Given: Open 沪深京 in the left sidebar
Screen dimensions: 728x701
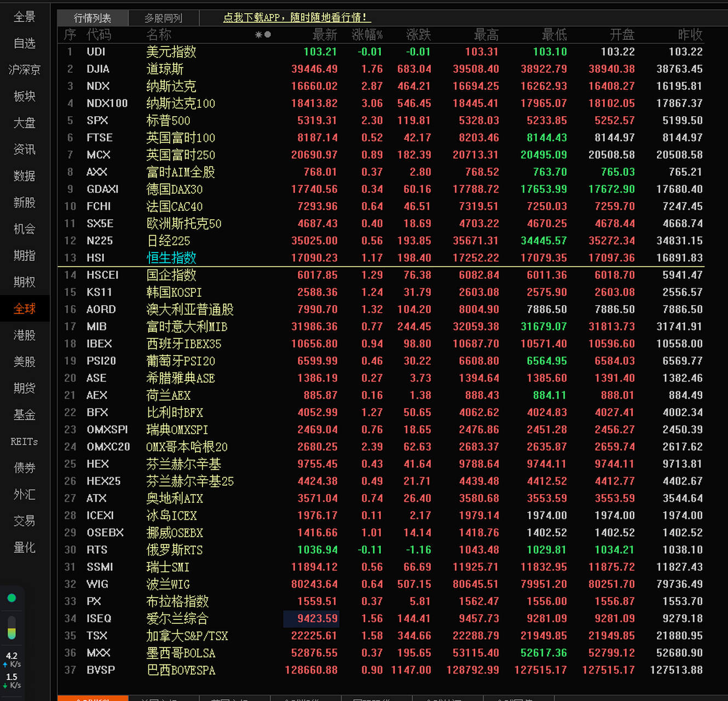Looking at the screenshot, I should tap(25, 70).
